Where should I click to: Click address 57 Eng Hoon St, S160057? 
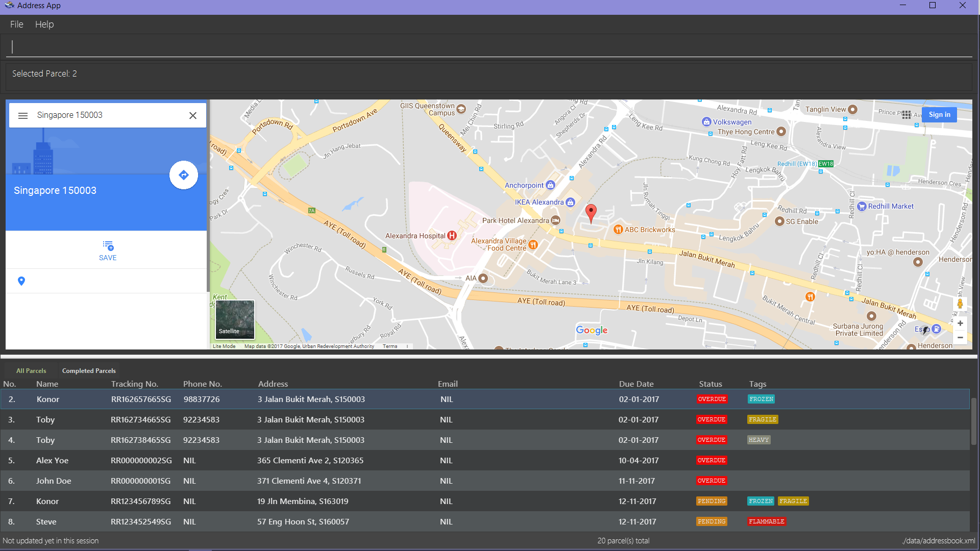tap(303, 522)
